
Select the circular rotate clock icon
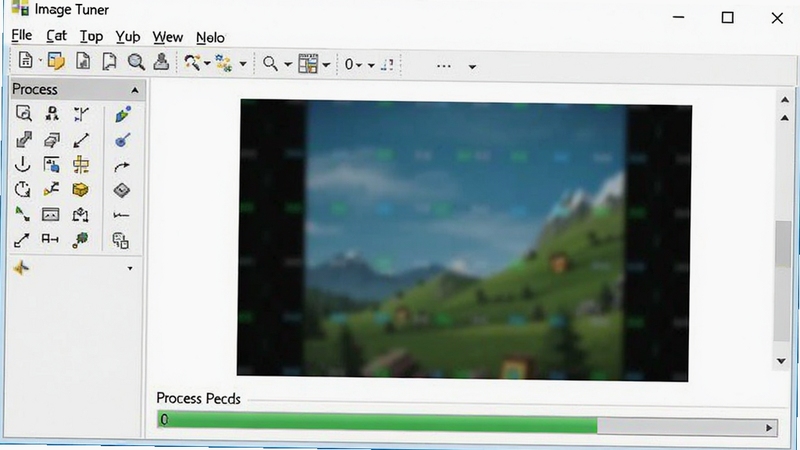22,189
